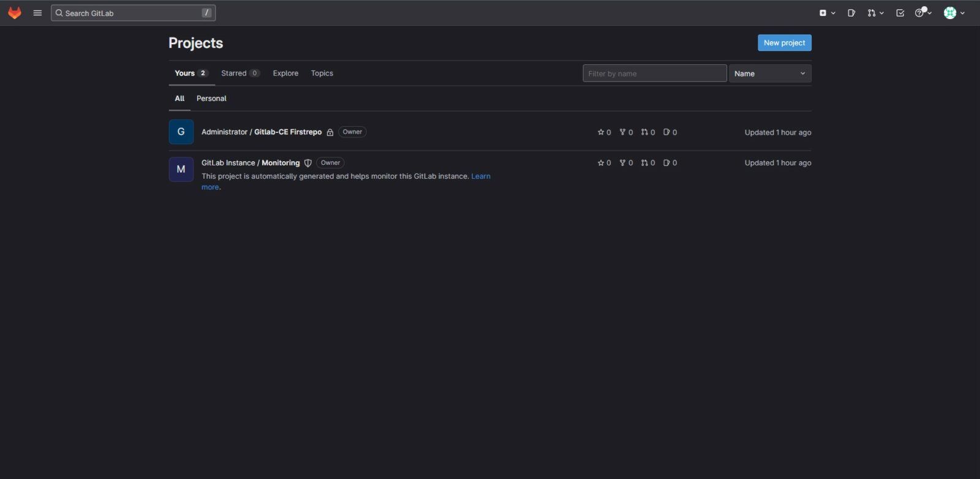Open the Create new plus dropdown
This screenshot has width=980, height=479.
[x=827, y=13]
